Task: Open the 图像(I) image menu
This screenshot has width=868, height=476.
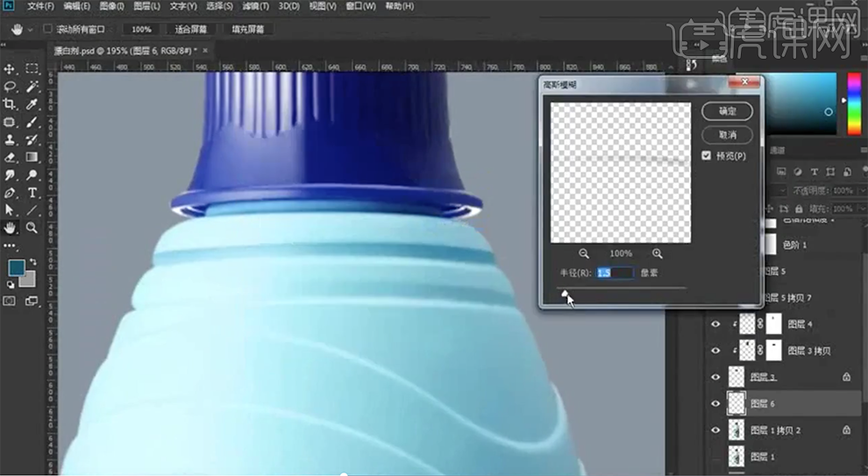Action: [111, 6]
